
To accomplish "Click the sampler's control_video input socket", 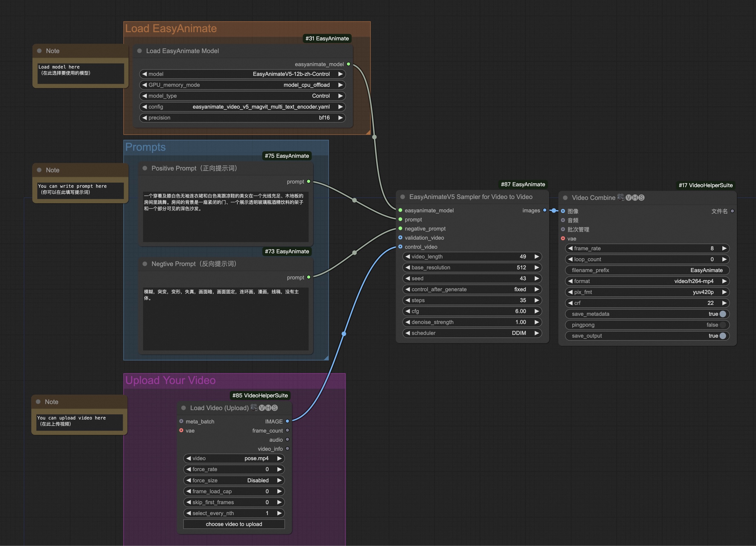I will (x=400, y=247).
